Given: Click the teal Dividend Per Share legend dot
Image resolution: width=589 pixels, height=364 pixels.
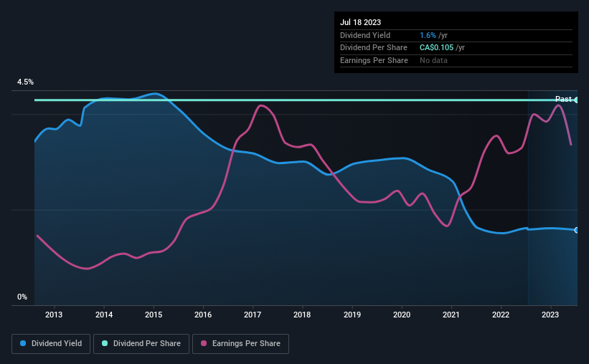Looking at the screenshot, I should point(105,343).
